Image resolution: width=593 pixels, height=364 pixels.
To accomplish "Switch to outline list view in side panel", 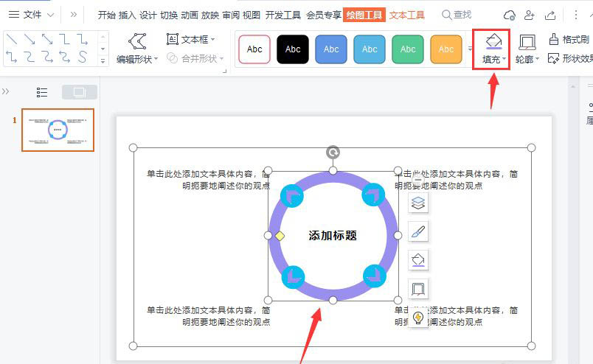I will [42, 92].
